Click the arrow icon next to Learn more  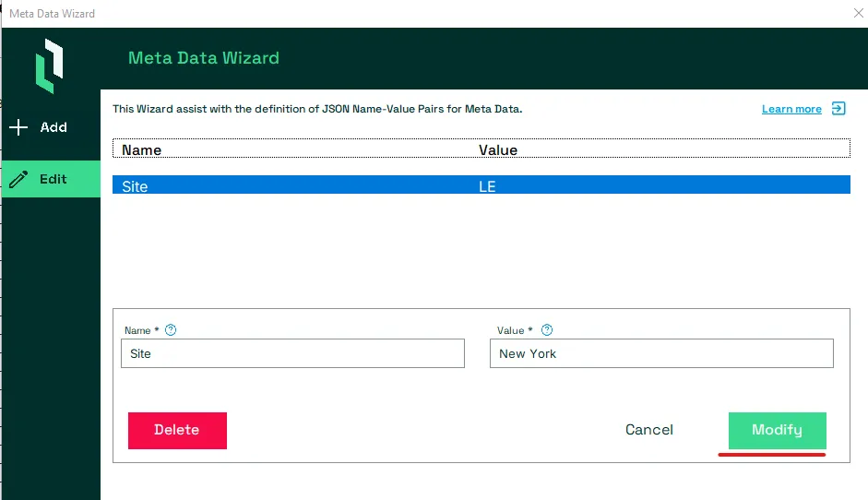[x=838, y=109]
